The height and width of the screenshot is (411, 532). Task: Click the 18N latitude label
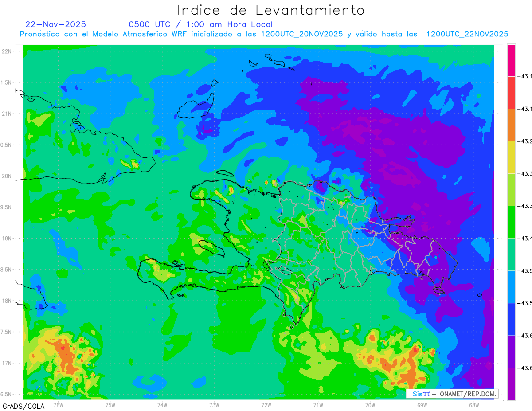tap(7, 301)
